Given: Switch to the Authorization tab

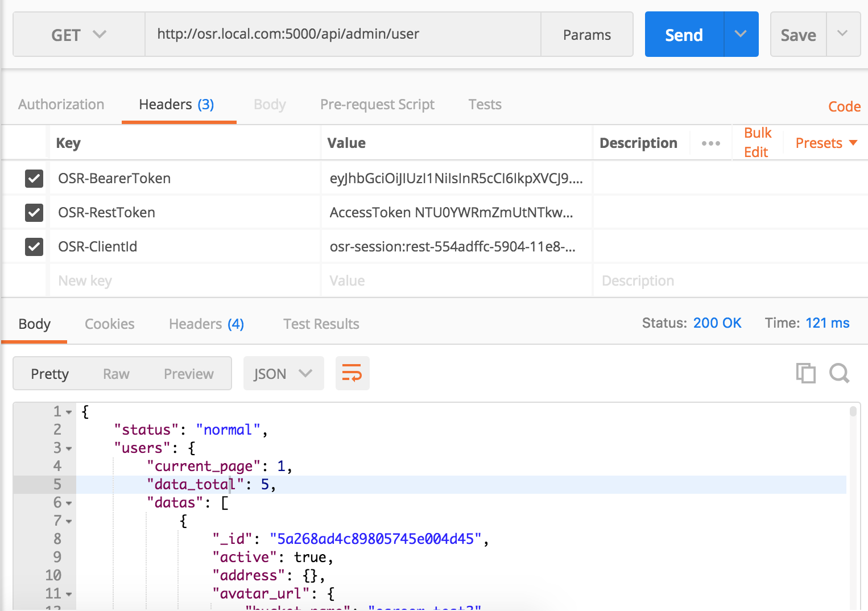Looking at the screenshot, I should point(61,105).
